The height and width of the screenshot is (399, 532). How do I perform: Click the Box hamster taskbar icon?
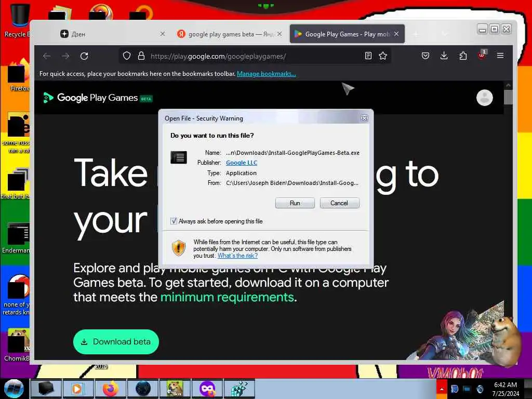click(175, 389)
